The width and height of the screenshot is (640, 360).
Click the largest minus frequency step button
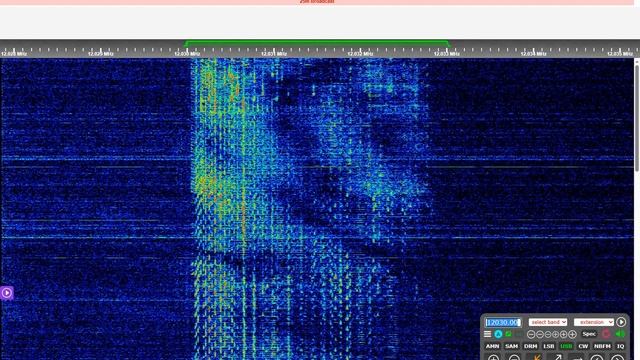click(531, 334)
